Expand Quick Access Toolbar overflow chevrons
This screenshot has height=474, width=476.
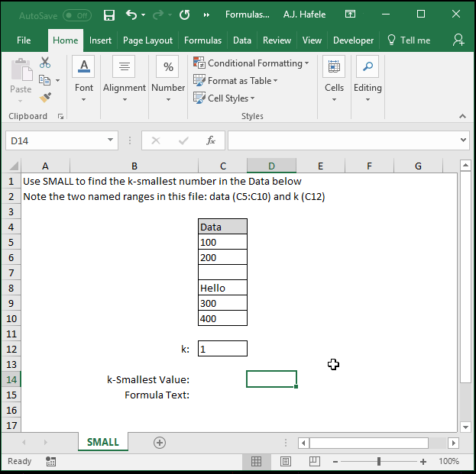tap(206, 15)
